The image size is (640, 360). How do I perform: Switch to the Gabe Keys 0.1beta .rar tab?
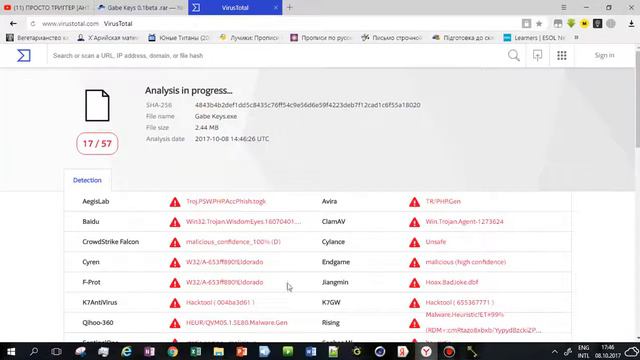[141, 7]
